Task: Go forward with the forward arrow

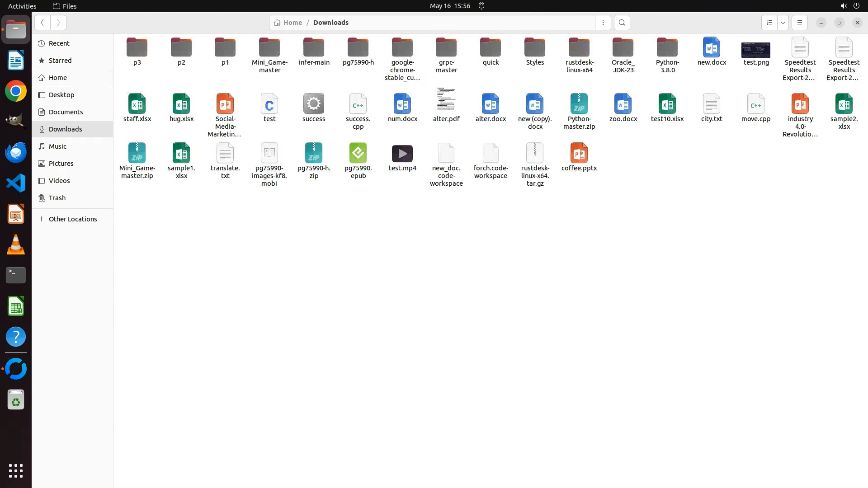Action: pos(58,23)
